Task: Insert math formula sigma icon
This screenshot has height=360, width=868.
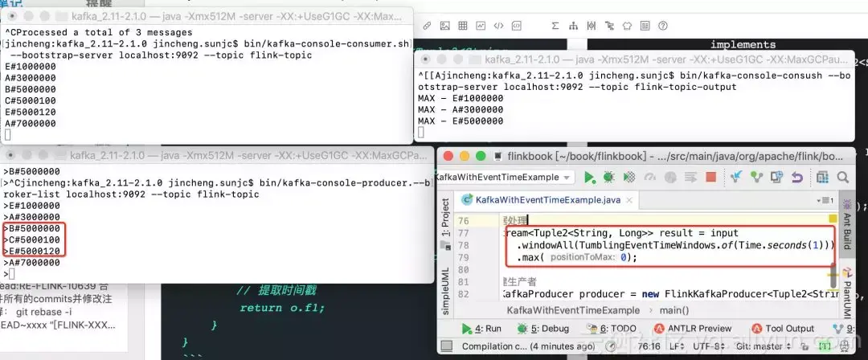Action: 555,26
